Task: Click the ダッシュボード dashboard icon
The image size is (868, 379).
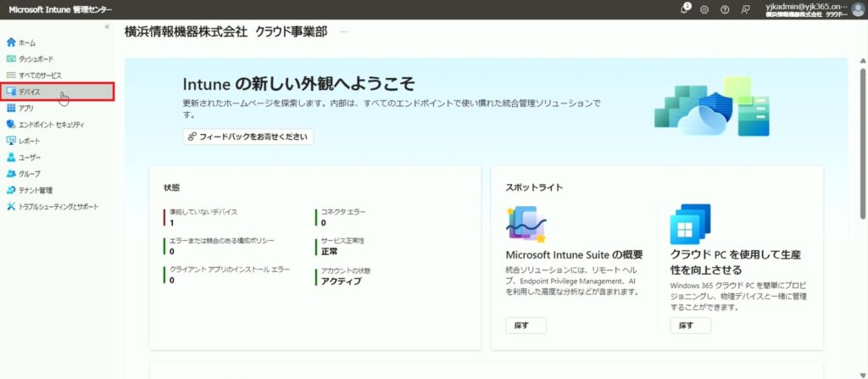Action: pyautogui.click(x=11, y=59)
